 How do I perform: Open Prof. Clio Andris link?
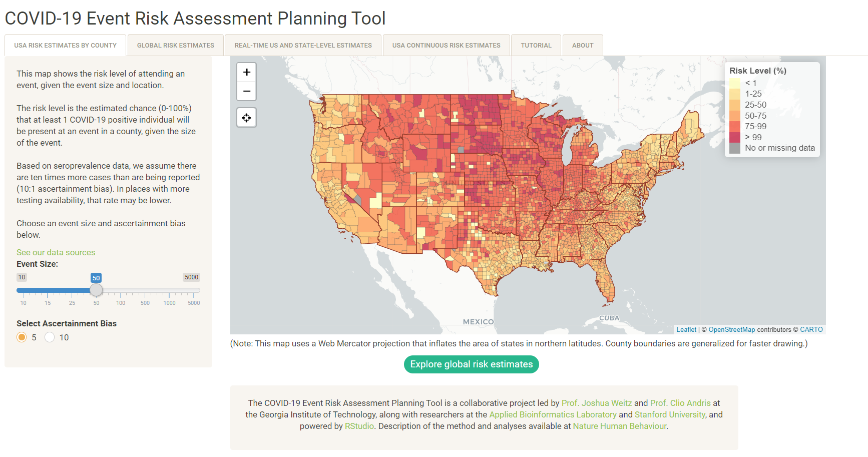[x=680, y=403]
